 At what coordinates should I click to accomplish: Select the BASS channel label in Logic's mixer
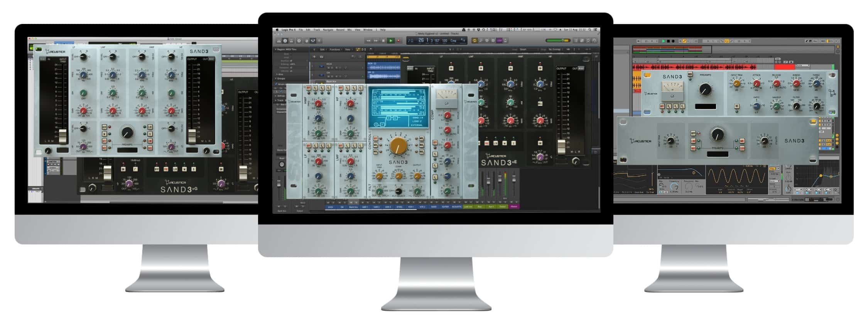434,206
